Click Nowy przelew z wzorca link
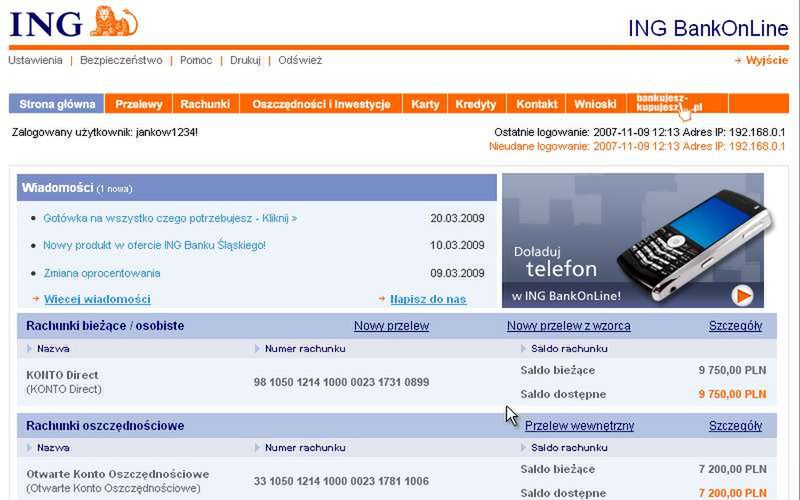 568,326
